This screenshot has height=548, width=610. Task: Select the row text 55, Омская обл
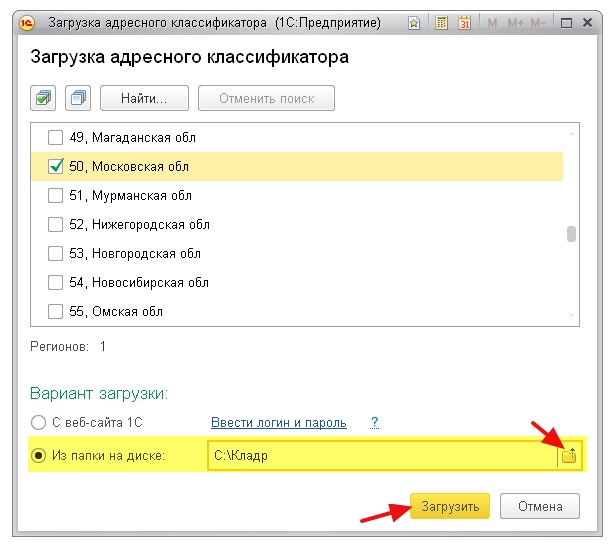click(116, 312)
